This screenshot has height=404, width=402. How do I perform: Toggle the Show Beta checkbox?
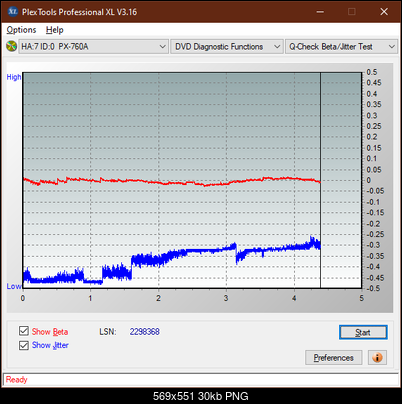[24, 331]
